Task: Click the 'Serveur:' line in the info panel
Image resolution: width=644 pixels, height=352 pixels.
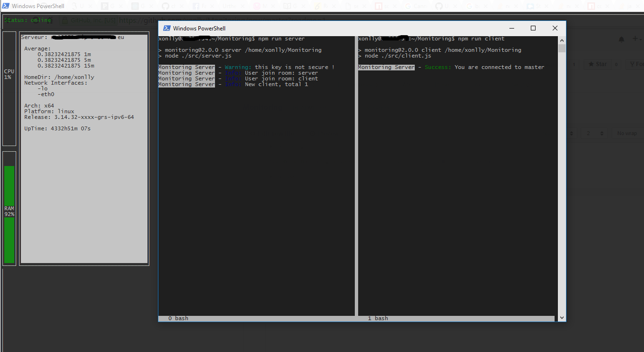Action: point(72,37)
